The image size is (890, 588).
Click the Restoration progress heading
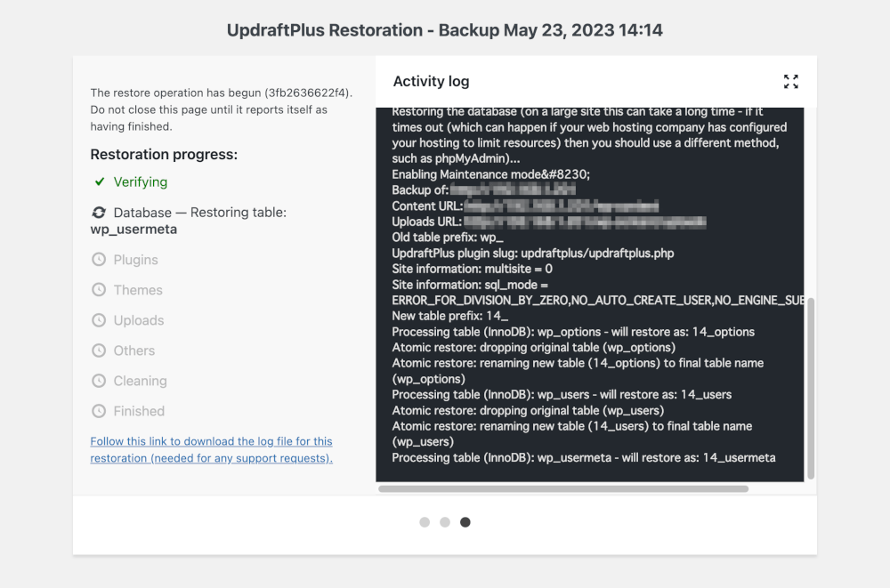(x=164, y=155)
